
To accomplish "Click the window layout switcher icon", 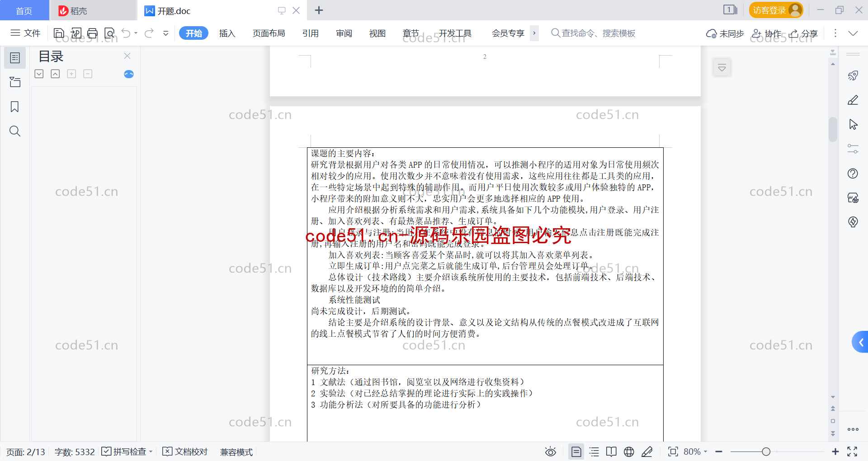I will (730, 10).
